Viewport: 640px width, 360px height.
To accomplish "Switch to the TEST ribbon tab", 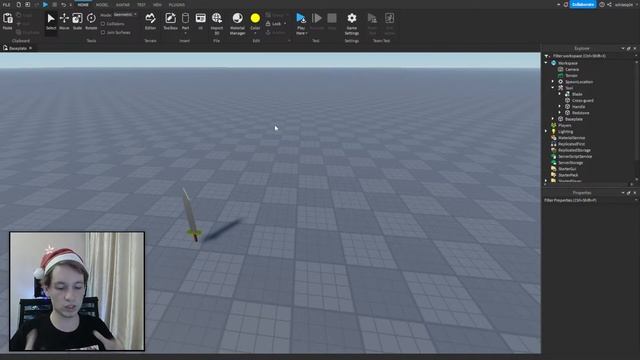I will pyautogui.click(x=141, y=4).
